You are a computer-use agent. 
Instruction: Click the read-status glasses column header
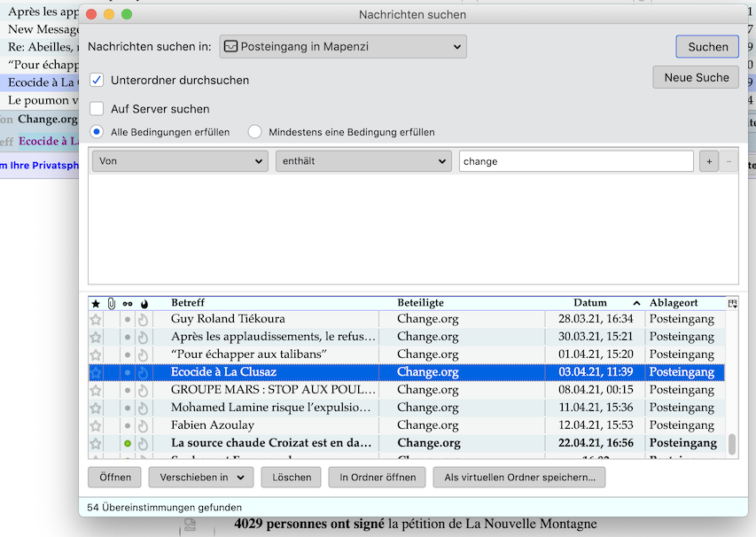[128, 303]
